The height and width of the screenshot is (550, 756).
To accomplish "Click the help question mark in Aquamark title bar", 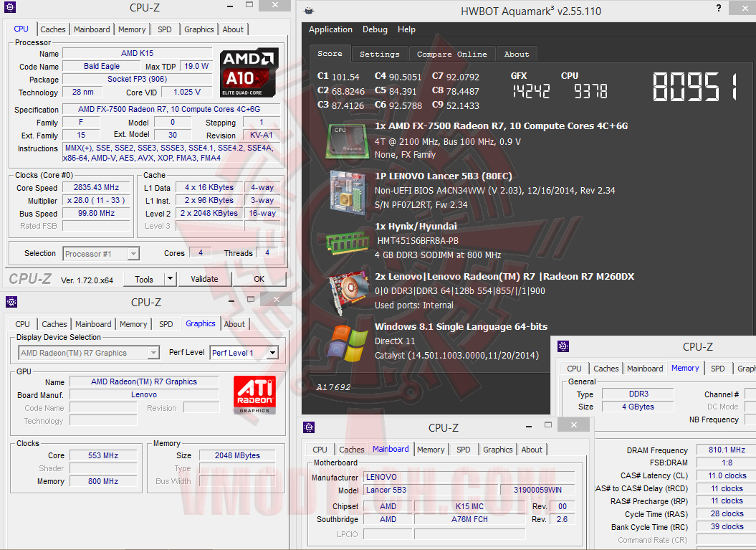I will (x=719, y=8).
